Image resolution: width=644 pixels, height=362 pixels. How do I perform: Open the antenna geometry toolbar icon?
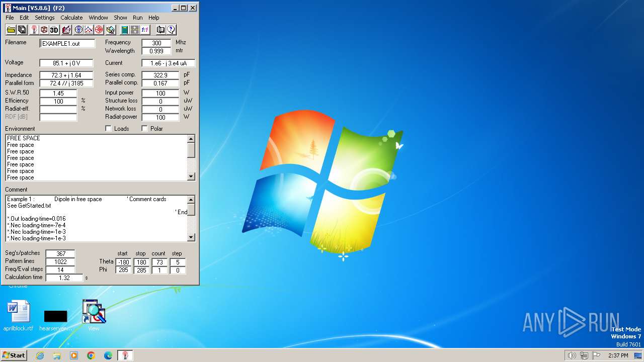pyautogui.click(x=34, y=30)
